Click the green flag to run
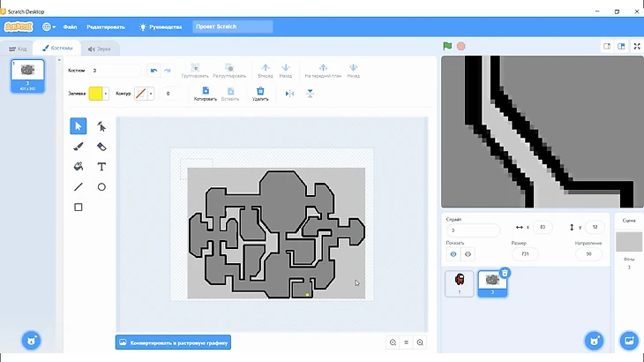Image resolution: width=644 pixels, height=362 pixels. [447, 46]
